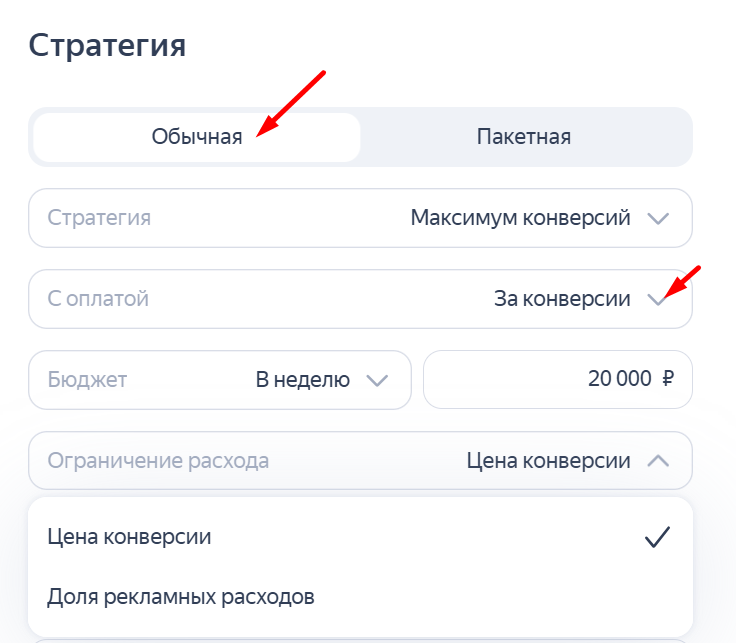Click the chevron beside Максимум конверсий
This screenshot has height=643, width=736.
[x=657, y=218]
